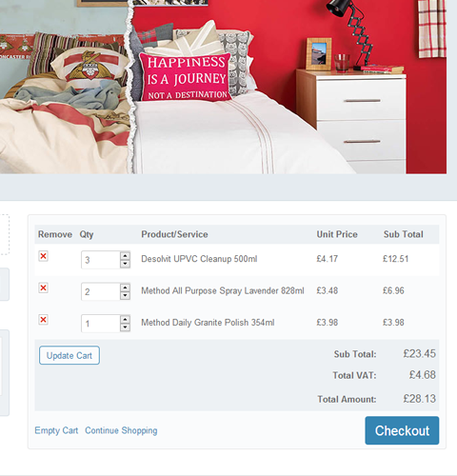Increase quantity of Granite Polish
The image size is (457, 476).
[126, 319]
